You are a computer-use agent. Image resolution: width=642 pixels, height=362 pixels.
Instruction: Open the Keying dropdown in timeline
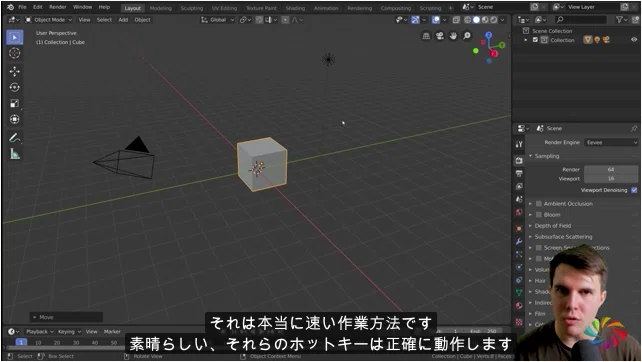(x=69, y=332)
